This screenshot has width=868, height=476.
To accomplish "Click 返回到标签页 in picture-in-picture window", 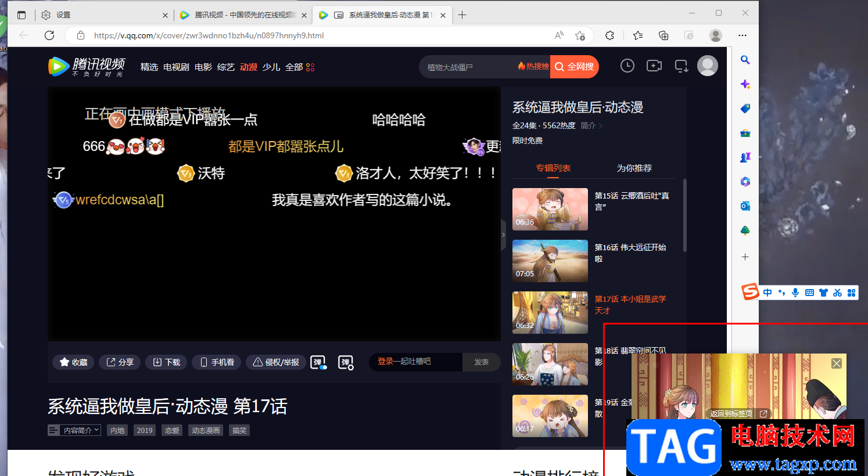I will 738,414.
